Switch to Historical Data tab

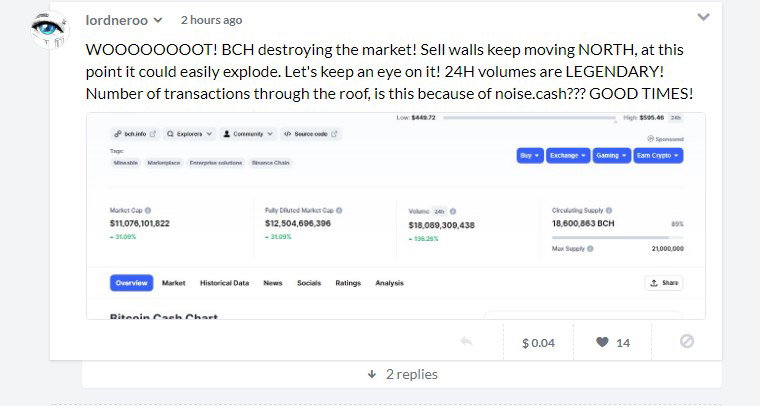tap(224, 283)
